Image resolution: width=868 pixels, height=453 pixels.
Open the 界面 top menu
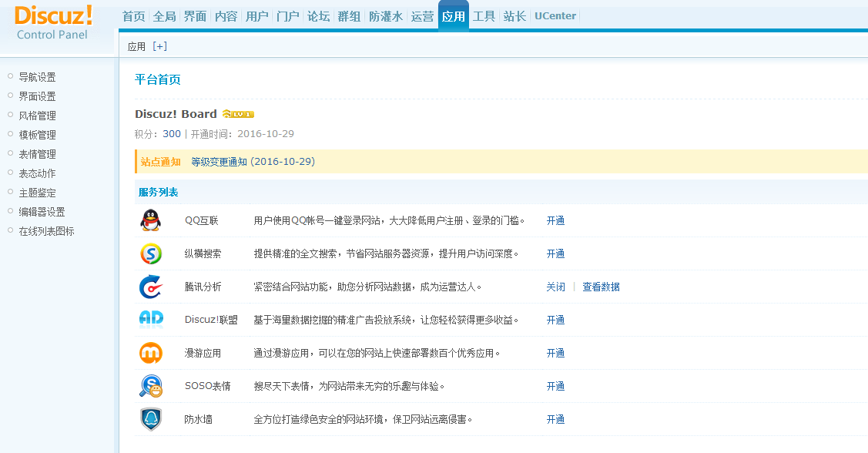[195, 16]
